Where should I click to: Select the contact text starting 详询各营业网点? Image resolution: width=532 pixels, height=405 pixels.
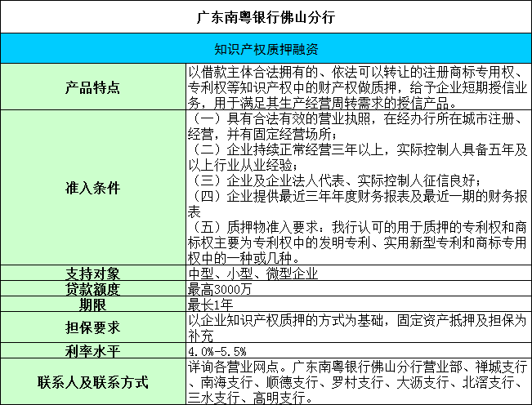[x=358, y=382]
